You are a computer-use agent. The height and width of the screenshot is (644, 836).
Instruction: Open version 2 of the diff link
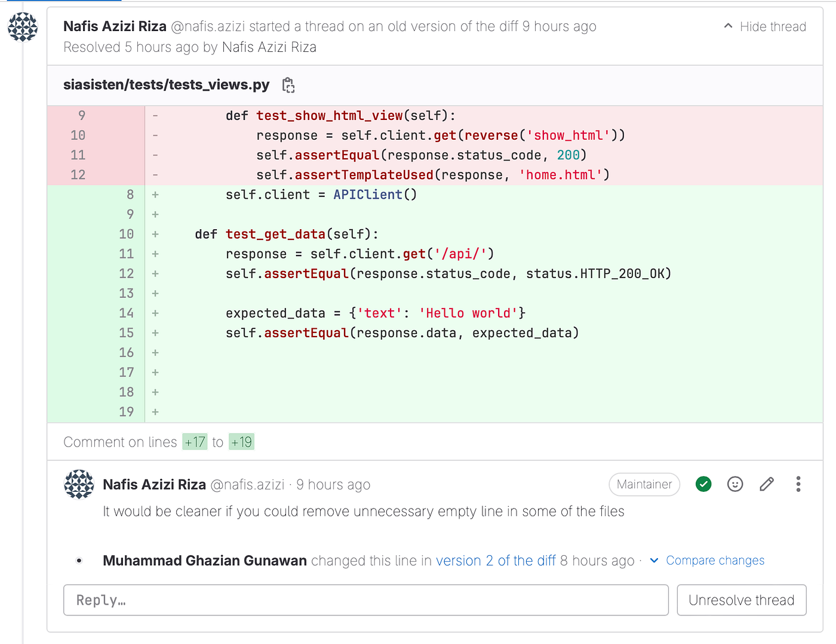coord(496,561)
